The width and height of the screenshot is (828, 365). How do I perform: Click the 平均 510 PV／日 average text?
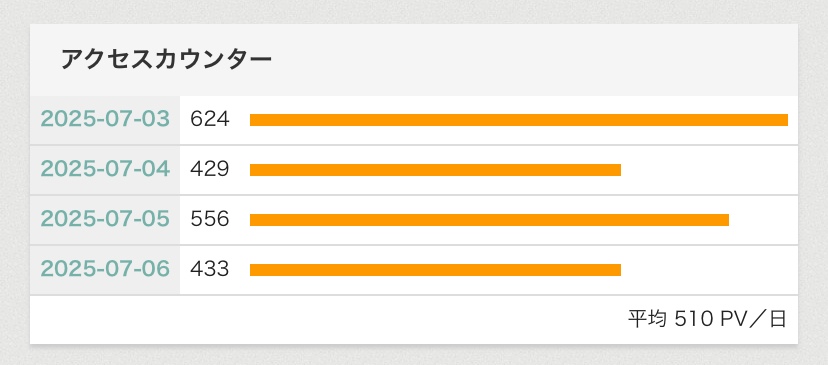(707, 320)
